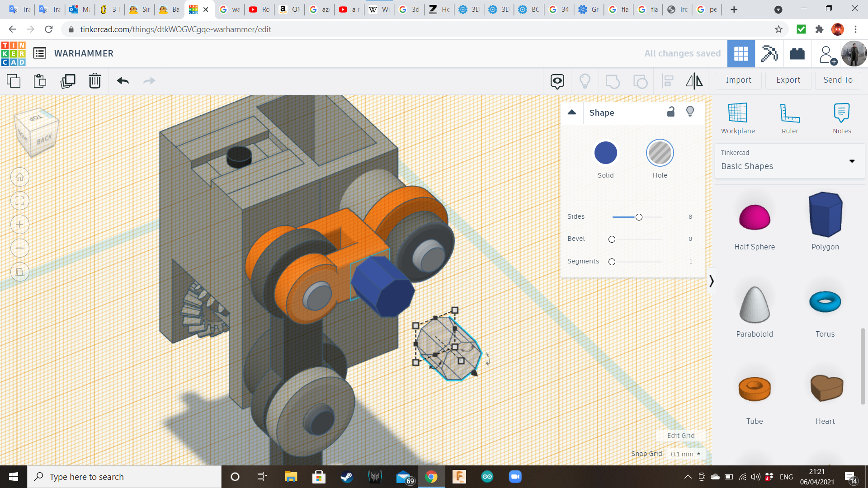Click the Mirror tool icon
Viewport: 868px width, 488px height.
point(694,81)
